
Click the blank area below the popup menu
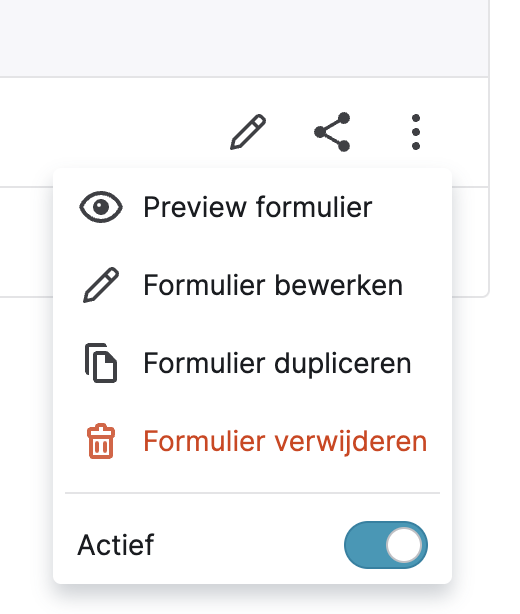coord(253,601)
